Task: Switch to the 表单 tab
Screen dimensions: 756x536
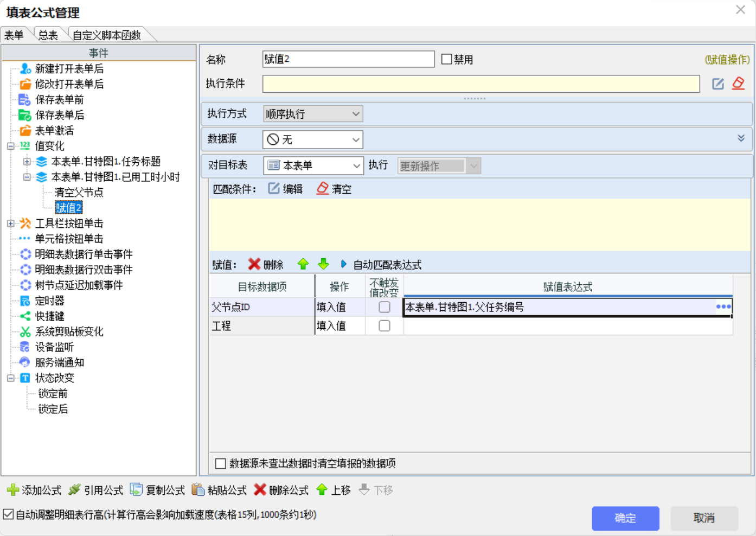Action: tap(14, 35)
